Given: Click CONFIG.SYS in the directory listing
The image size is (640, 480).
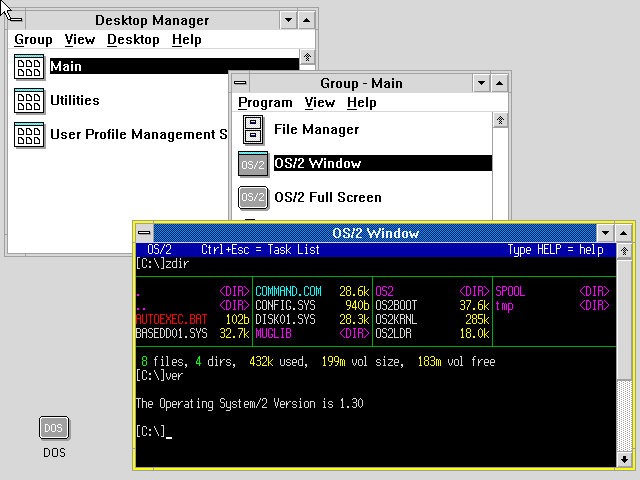Looking at the screenshot, I should [x=285, y=305].
